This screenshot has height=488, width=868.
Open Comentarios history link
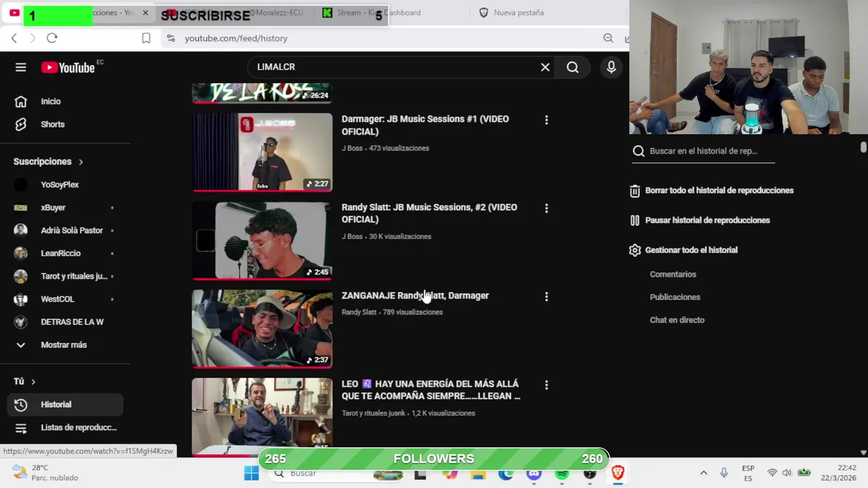[673, 274]
